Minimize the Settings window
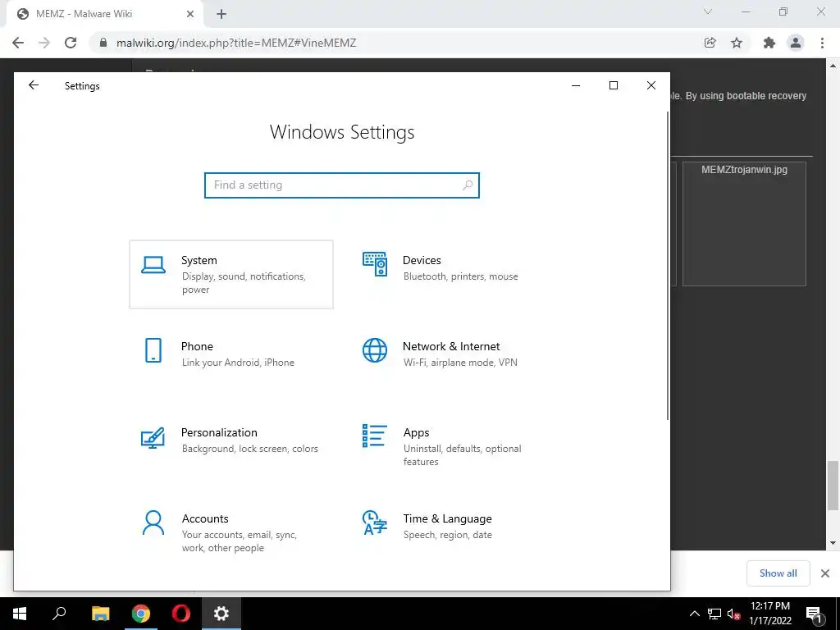This screenshot has width=840, height=630. pos(576,85)
